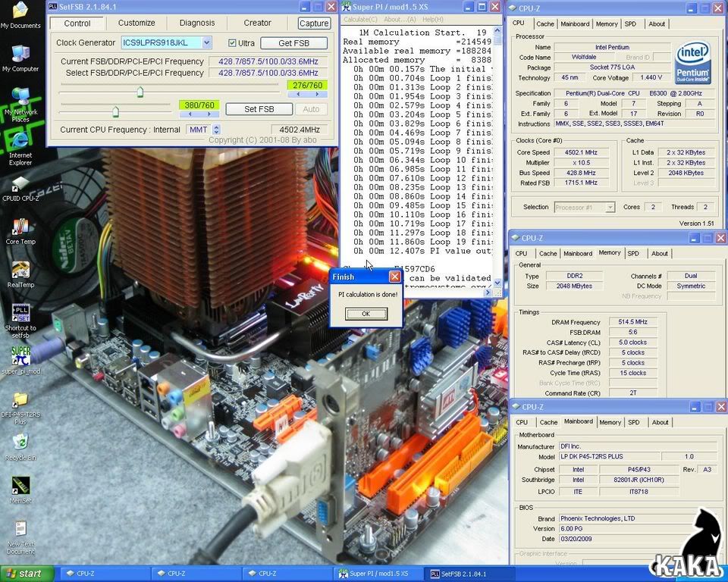
Task: Click the Rated FSB value 1715.1 MHz
Action: click(x=581, y=183)
